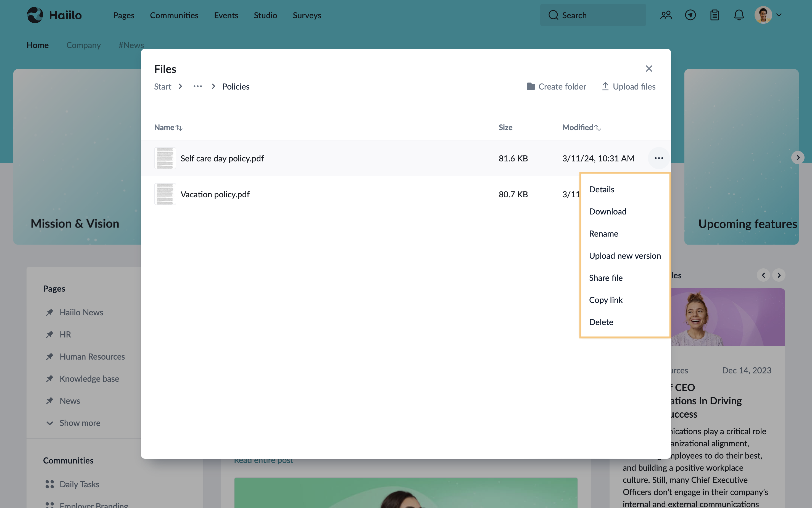Toggle sorting on the Modified column

click(598, 127)
